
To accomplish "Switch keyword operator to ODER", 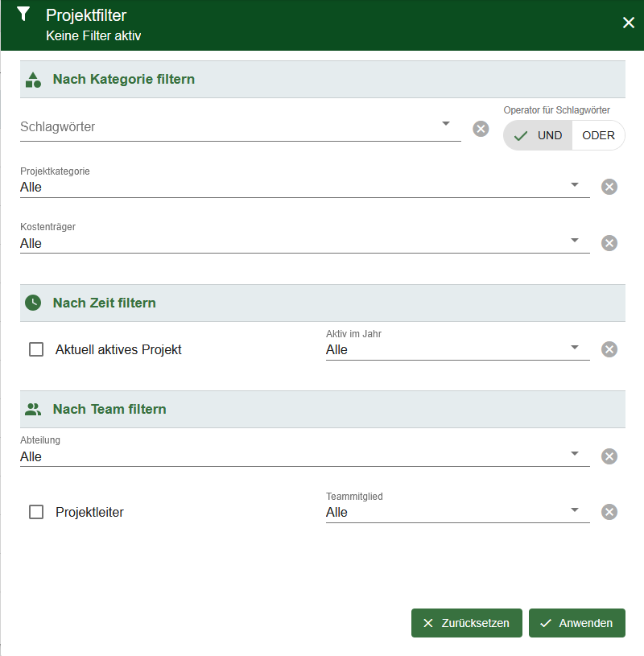I will click(598, 135).
